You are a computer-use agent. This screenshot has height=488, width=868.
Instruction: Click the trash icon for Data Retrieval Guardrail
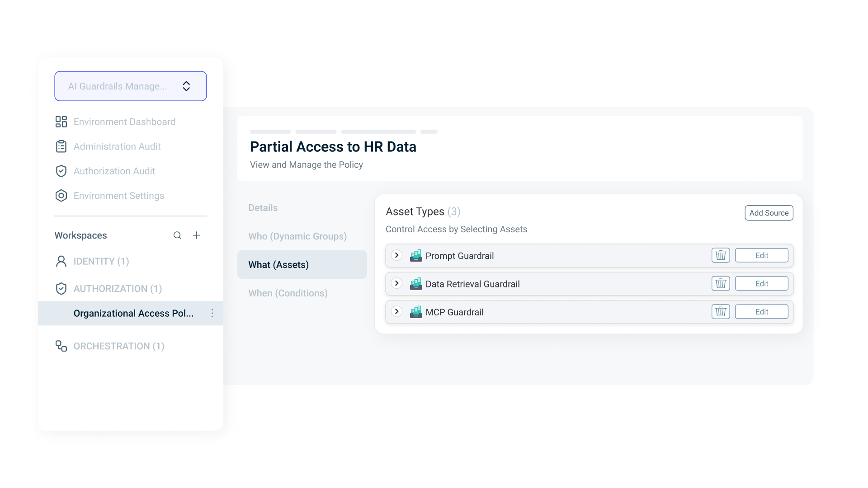tap(721, 283)
